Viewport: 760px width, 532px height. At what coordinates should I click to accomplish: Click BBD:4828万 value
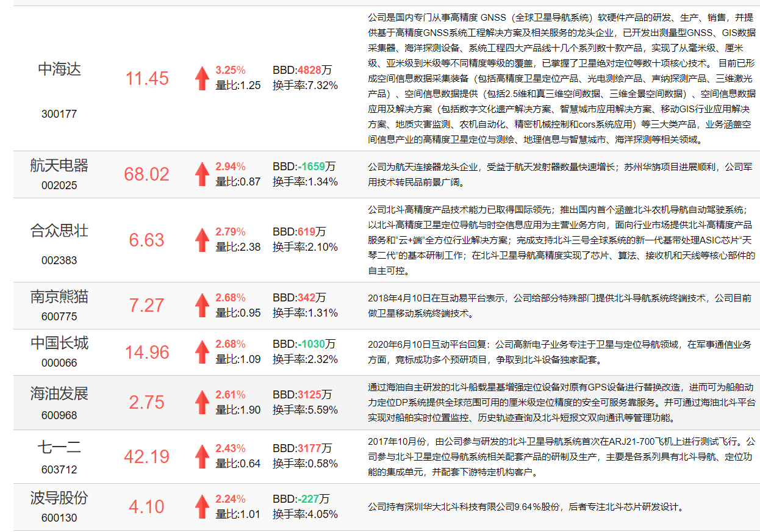pos(302,70)
